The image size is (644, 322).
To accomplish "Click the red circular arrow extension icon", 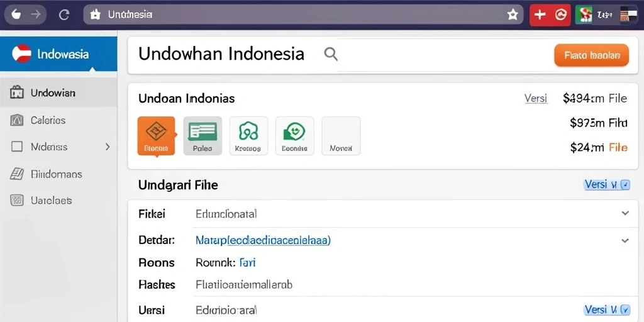I will click(x=560, y=15).
